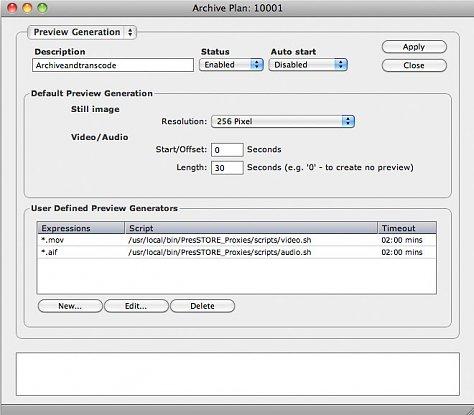Image resolution: width=474 pixels, height=415 pixels.
Task: Click the green zoom window button
Action: tap(42, 8)
